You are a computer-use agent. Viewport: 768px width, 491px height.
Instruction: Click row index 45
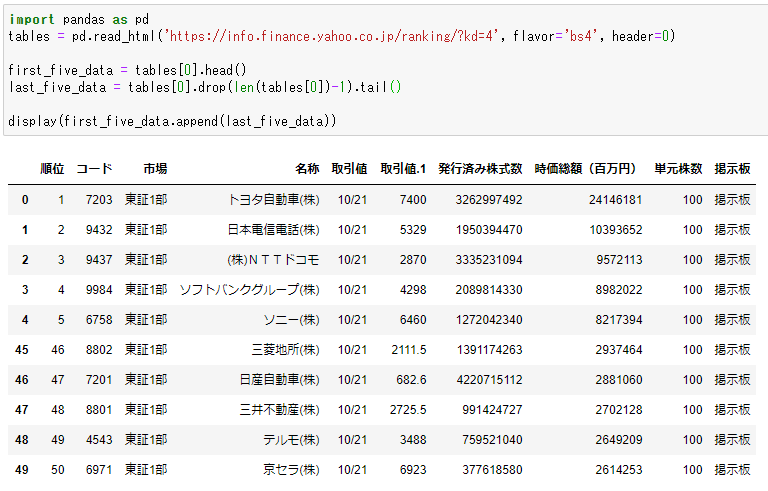22,350
